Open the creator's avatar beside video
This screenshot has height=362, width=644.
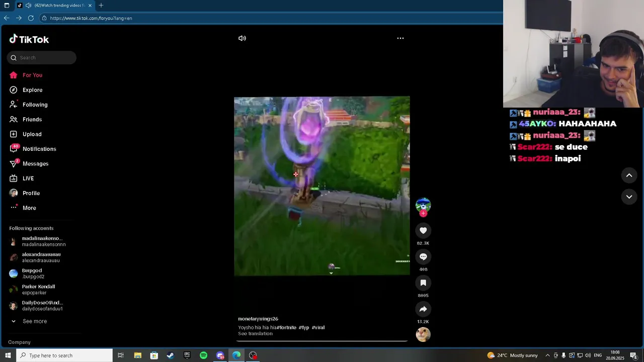(423, 205)
